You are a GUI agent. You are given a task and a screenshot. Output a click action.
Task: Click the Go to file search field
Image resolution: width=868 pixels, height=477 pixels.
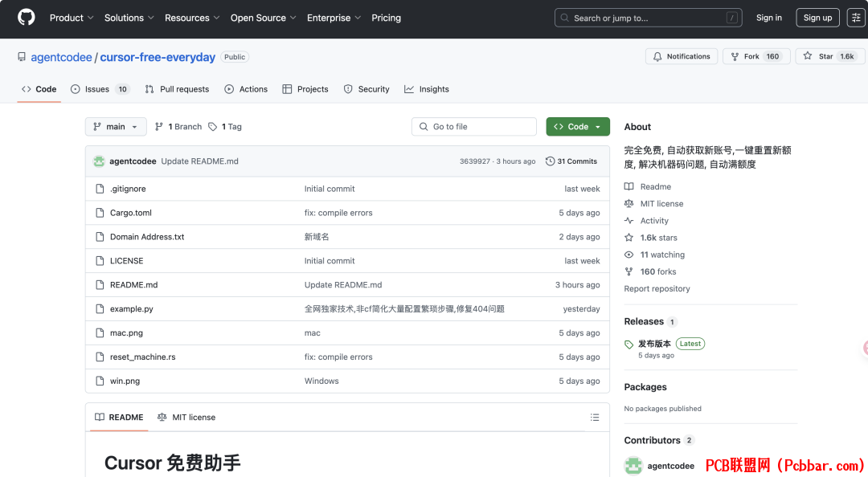(x=474, y=127)
